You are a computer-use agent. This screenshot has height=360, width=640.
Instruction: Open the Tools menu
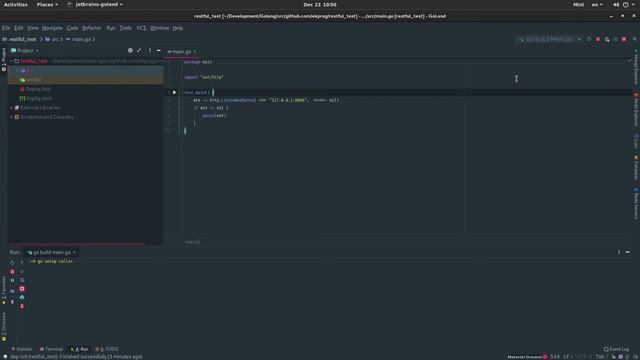[x=126, y=28]
